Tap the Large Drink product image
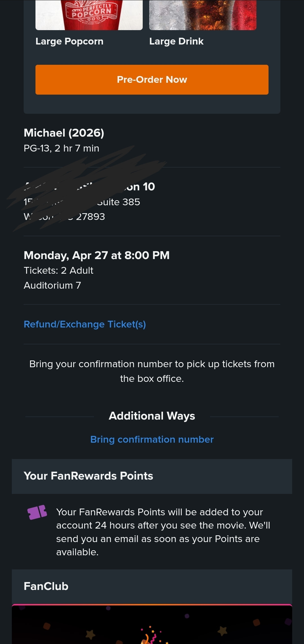304x644 pixels. coord(203,15)
